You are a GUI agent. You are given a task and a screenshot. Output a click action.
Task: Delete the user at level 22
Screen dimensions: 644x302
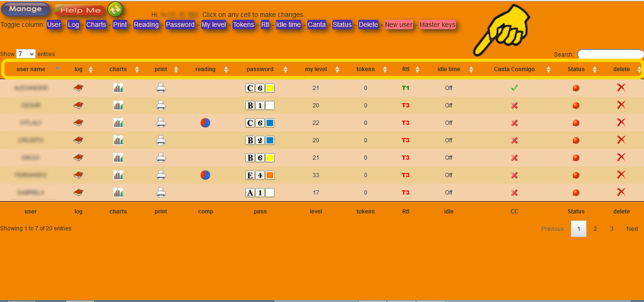[x=621, y=122]
